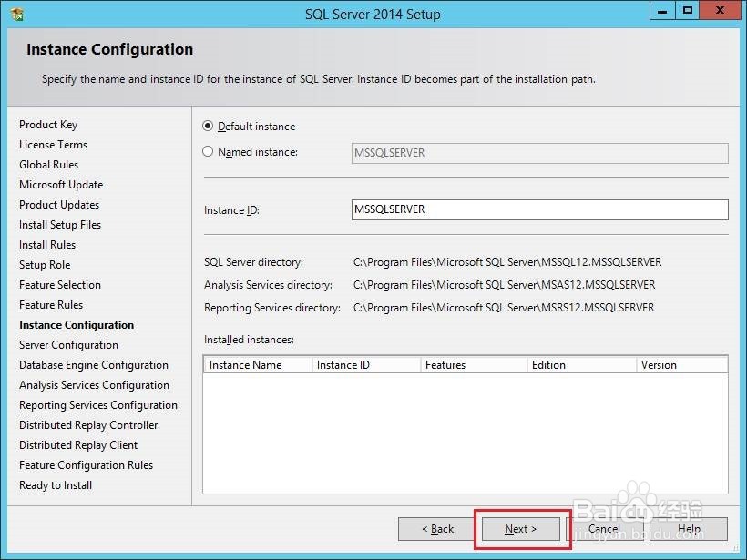Click the Instance ID label
Viewport: 747px width, 560px height.
(231, 210)
